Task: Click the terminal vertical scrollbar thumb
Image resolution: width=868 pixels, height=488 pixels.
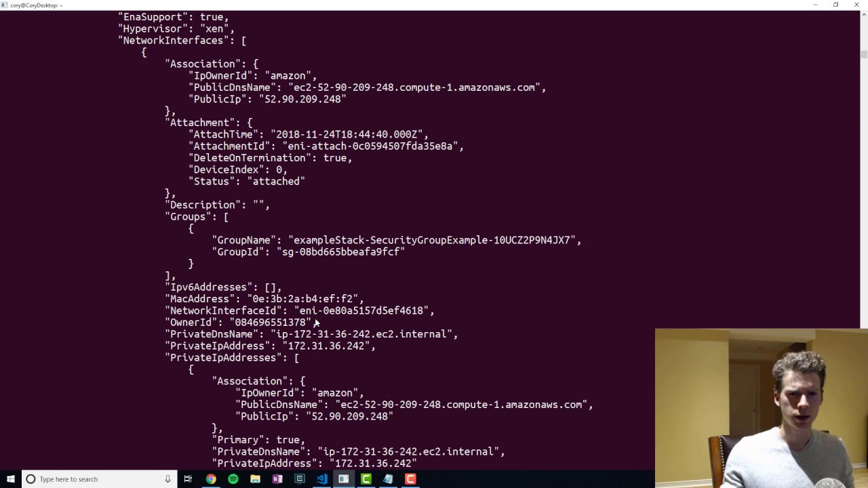Action: click(864, 54)
